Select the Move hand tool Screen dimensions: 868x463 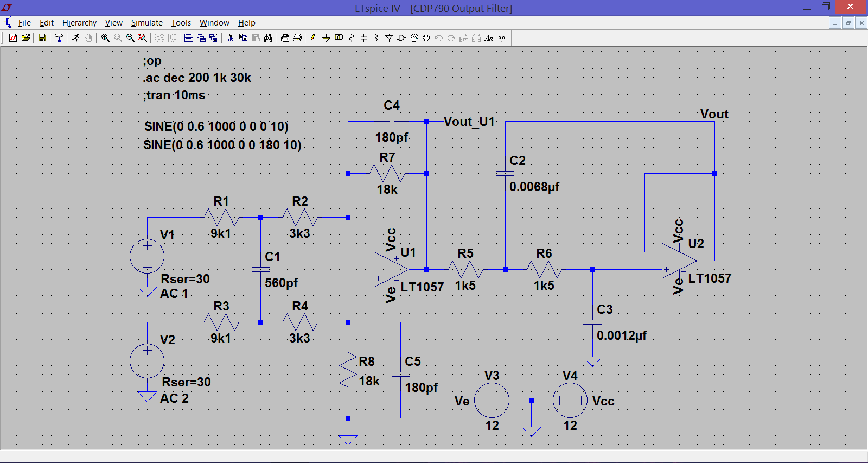pyautogui.click(x=414, y=38)
